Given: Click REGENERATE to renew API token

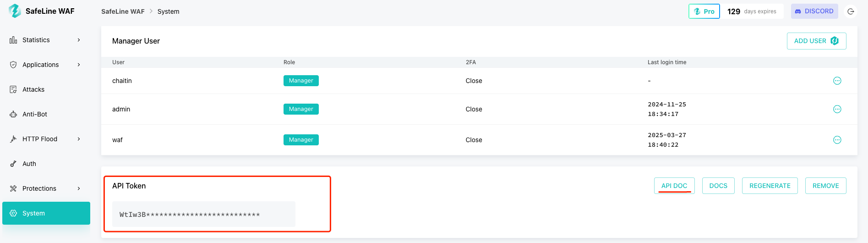Looking at the screenshot, I should click(770, 186).
